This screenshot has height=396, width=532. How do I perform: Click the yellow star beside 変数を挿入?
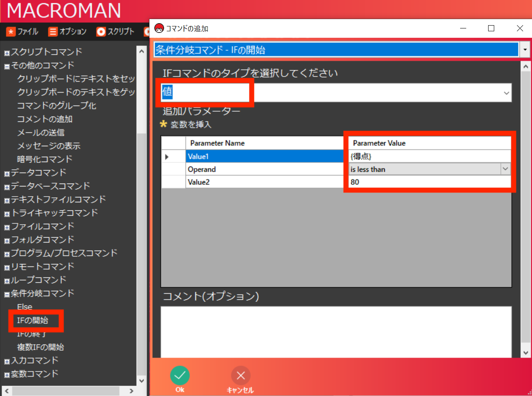click(x=164, y=124)
